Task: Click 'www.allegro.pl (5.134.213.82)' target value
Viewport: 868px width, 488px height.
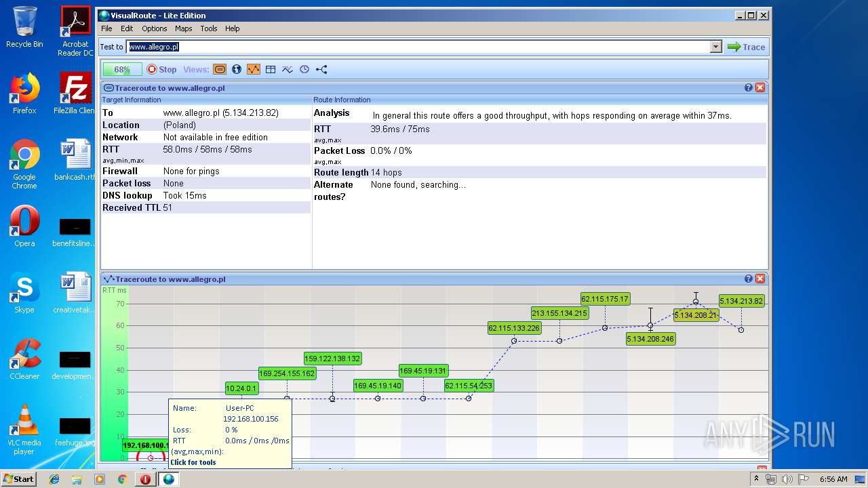Action: tap(221, 113)
